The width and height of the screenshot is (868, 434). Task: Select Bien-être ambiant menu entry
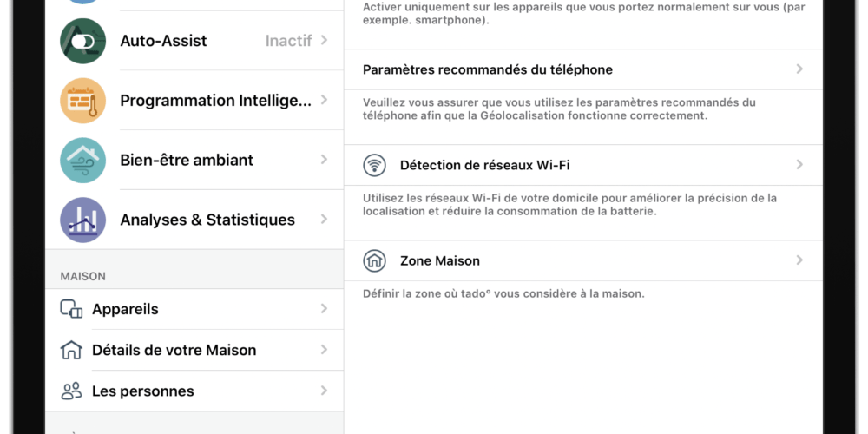pos(194,161)
